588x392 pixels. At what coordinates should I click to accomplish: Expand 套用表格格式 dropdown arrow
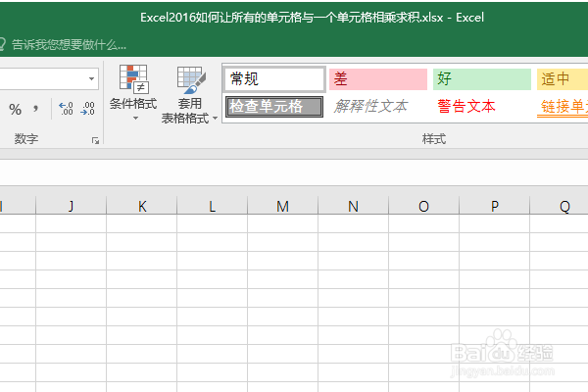click(x=215, y=119)
